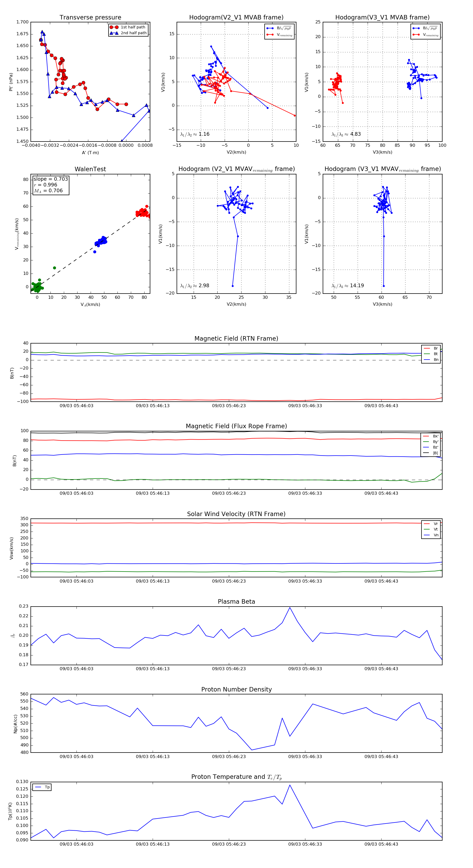The height and width of the screenshot is (868, 473).
Task: Select the "1st half path" legend entry
Action: pos(128,27)
